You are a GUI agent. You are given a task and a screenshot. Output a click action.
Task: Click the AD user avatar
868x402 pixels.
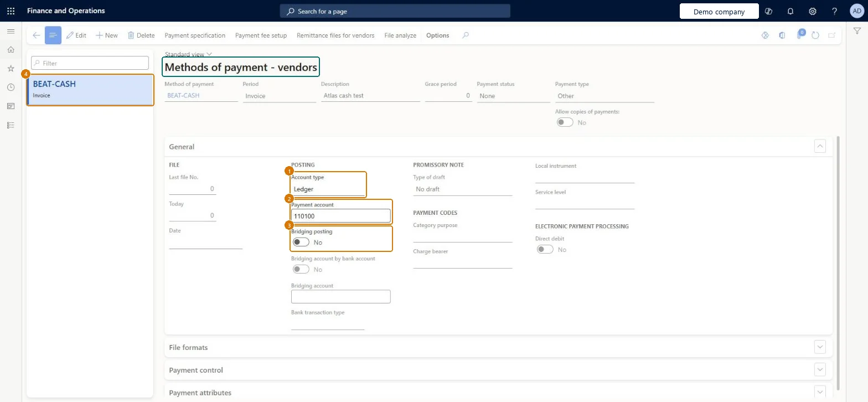pyautogui.click(x=856, y=11)
